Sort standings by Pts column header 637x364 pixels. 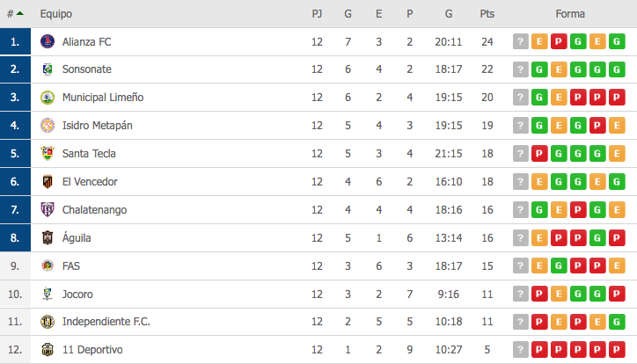tap(487, 14)
